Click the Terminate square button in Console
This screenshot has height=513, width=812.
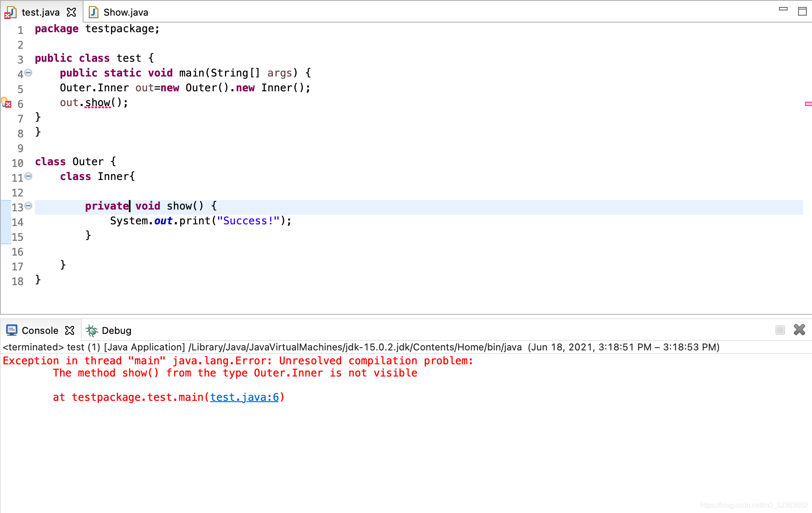780,330
